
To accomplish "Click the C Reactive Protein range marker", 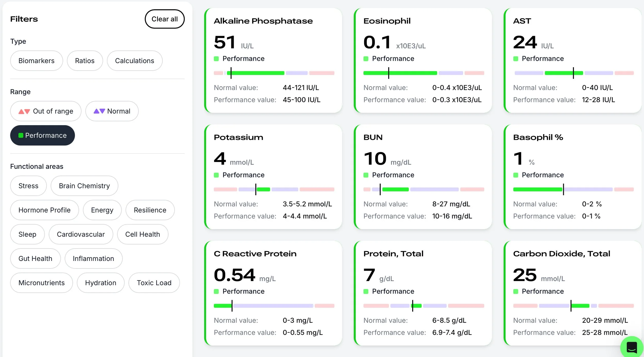I will pyautogui.click(x=232, y=305).
